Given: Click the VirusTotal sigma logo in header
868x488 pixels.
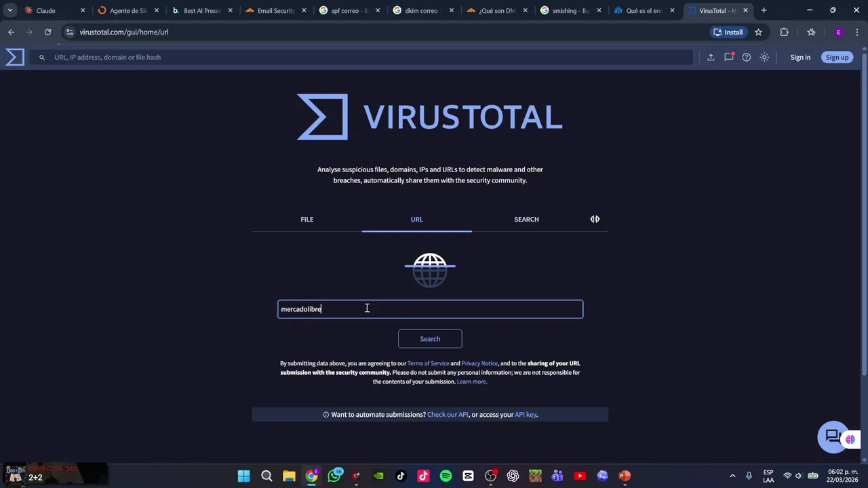Looking at the screenshot, I should [15, 57].
